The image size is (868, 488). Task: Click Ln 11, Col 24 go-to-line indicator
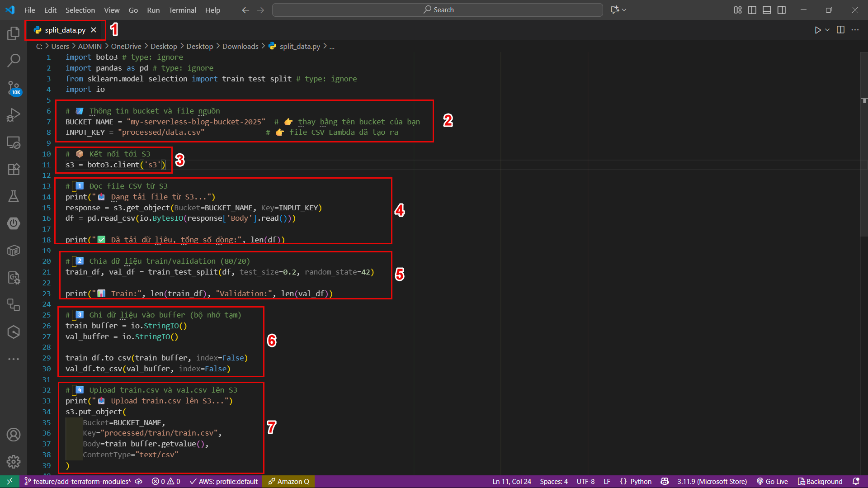(x=512, y=481)
